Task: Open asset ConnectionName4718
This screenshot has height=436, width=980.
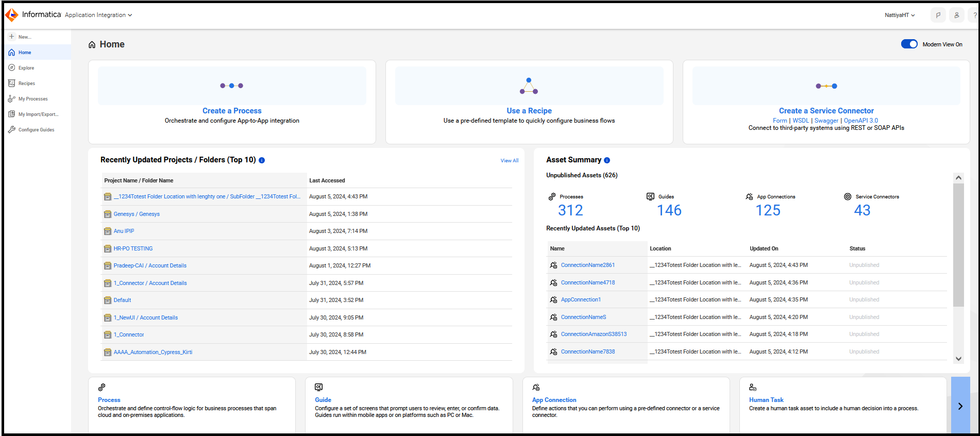Action: [587, 282]
